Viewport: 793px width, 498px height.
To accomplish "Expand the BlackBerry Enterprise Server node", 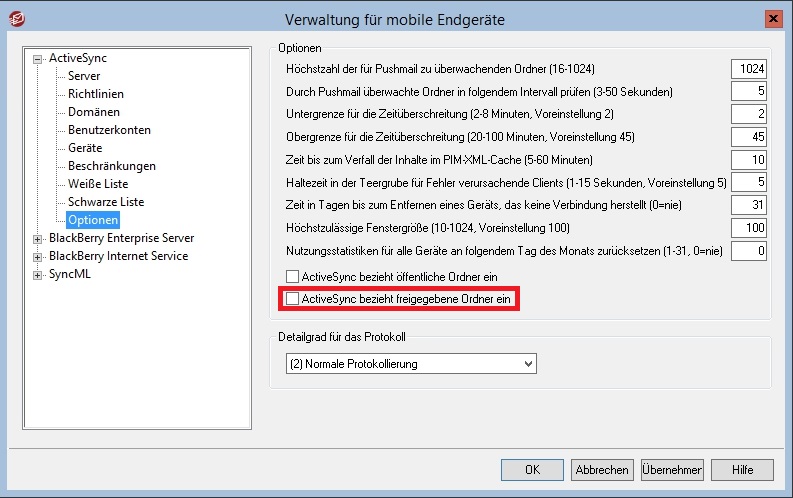I will click(x=38, y=238).
